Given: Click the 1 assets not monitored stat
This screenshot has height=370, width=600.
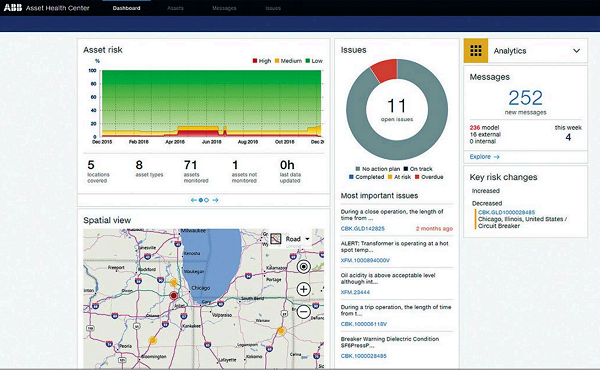Looking at the screenshot, I should tap(244, 171).
